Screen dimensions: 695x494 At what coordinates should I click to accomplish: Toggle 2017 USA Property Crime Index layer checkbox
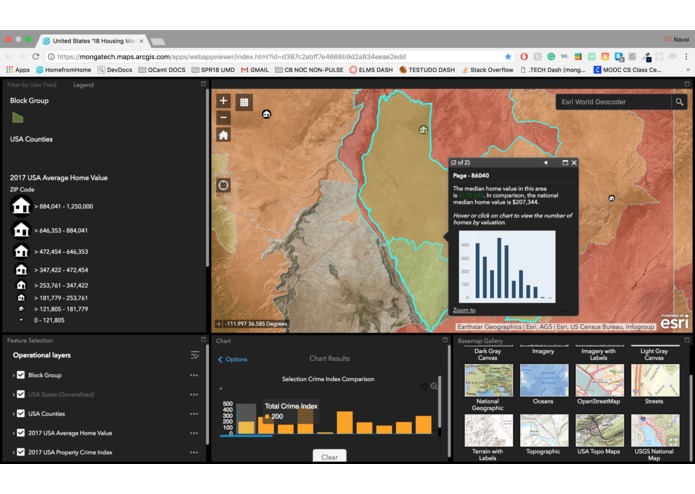[x=21, y=452]
